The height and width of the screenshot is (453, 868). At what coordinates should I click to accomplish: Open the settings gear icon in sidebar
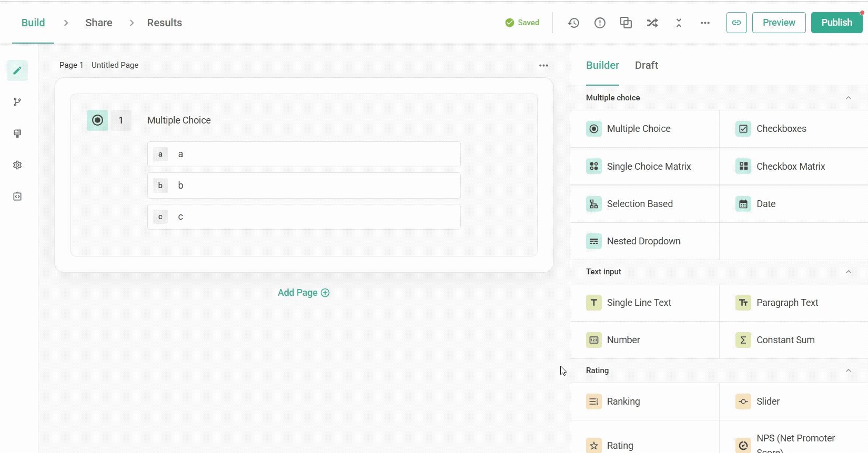point(17,165)
